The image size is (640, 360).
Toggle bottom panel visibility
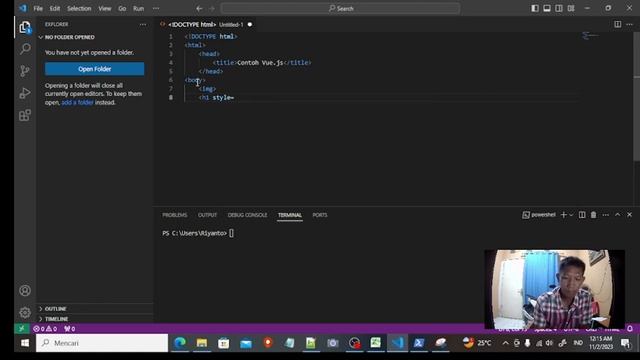point(547,8)
